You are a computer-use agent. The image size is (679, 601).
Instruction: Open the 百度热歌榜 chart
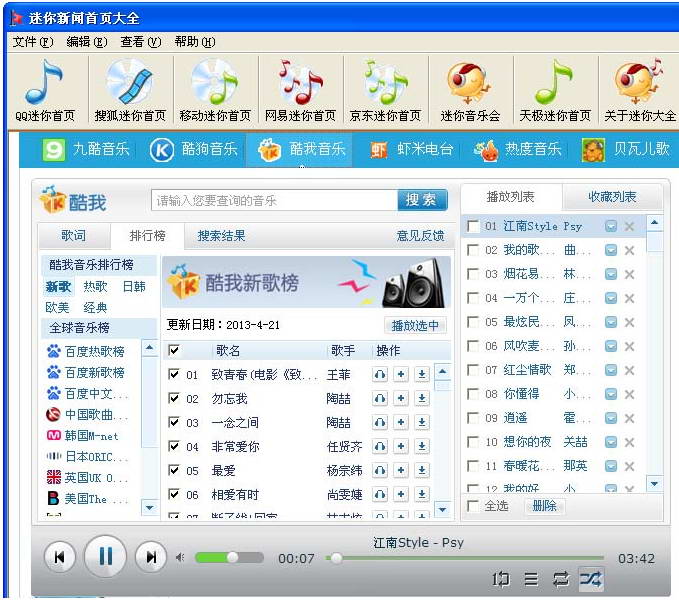(x=86, y=351)
